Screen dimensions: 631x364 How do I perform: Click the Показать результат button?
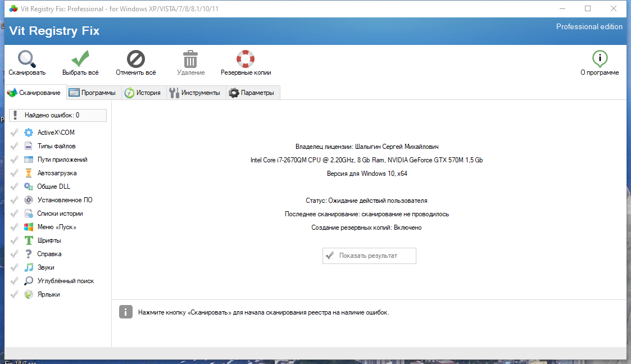(x=369, y=256)
